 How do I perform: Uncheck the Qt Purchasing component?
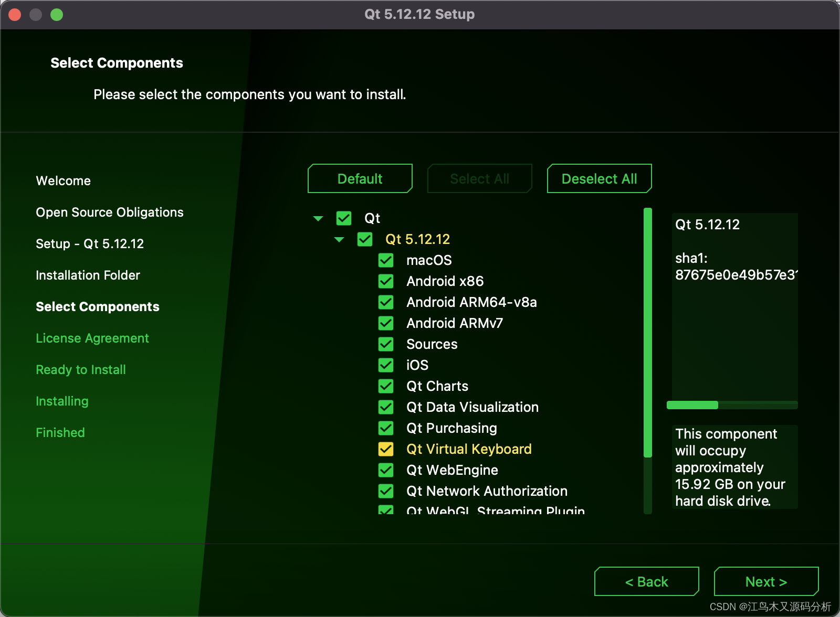click(386, 428)
